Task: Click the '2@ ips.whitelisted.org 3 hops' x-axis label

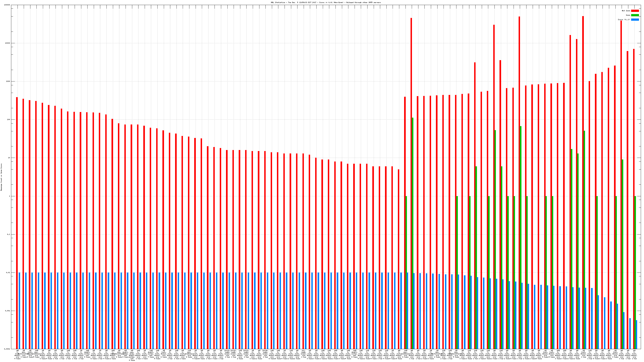Action: pyautogui.click(x=24, y=354)
